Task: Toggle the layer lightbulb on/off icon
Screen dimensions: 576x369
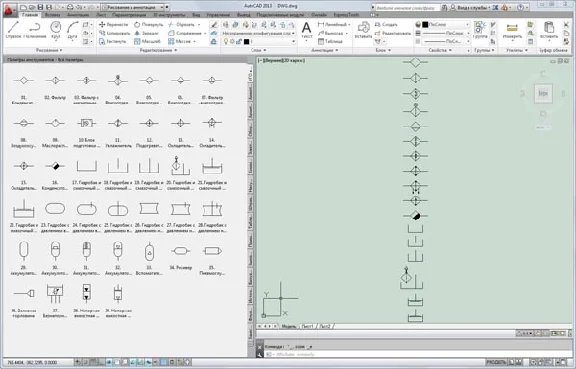Action: point(226,42)
